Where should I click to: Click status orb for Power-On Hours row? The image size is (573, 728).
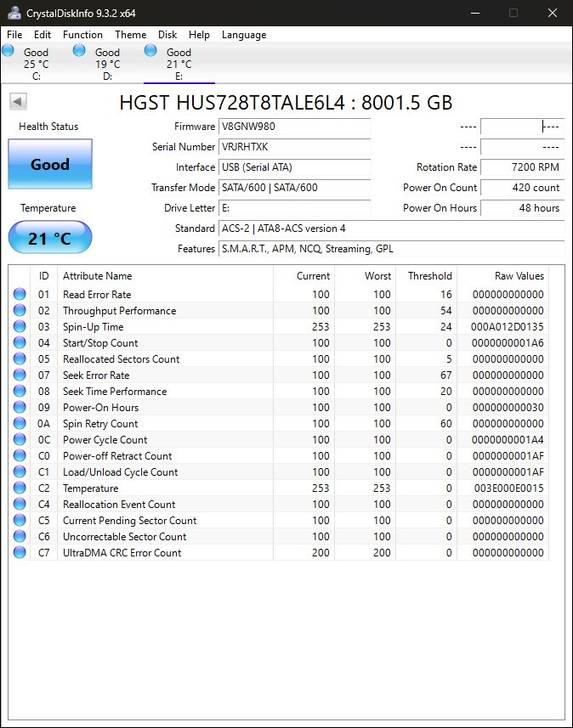(20, 407)
